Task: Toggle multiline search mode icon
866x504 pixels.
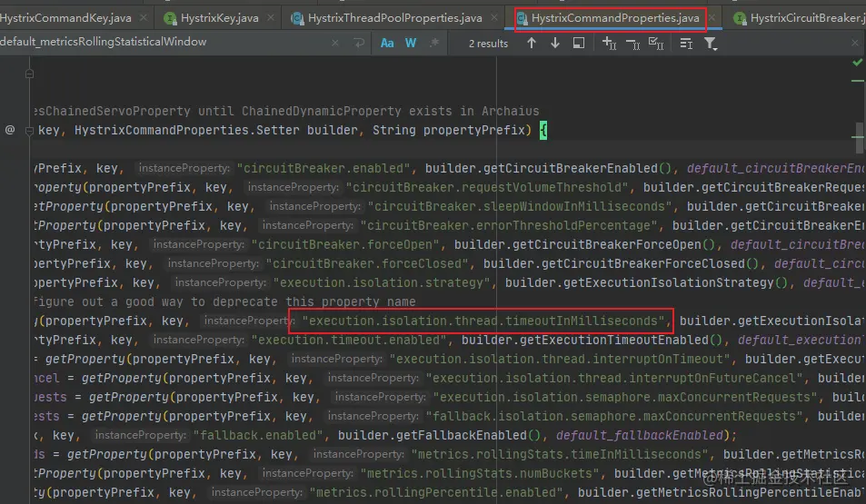Action: coord(686,43)
